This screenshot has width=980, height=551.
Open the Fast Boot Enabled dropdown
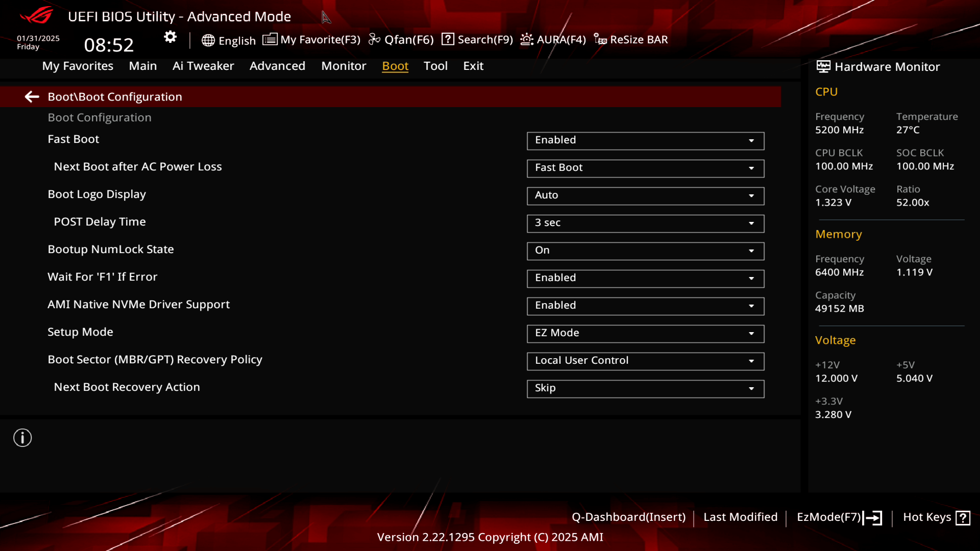click(x=645, y=141)
